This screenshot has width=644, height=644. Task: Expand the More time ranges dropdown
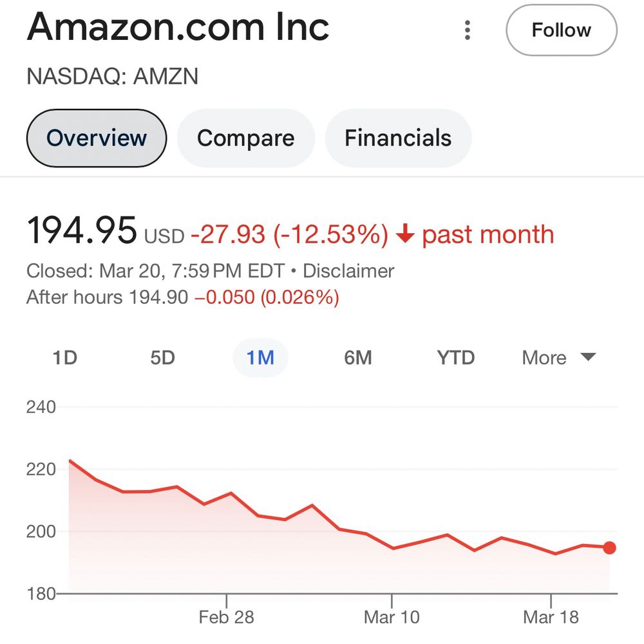[559, 358]
